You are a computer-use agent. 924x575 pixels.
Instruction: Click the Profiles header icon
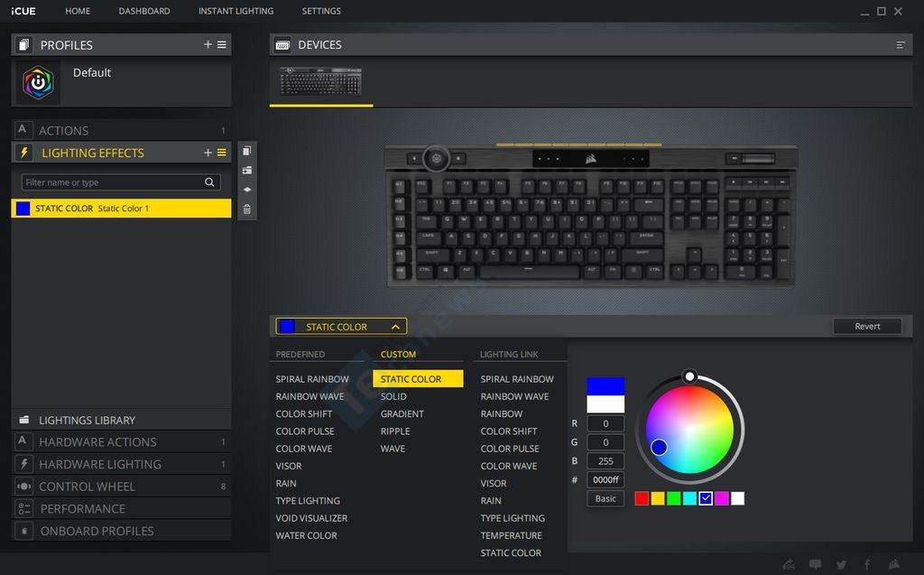23,45
